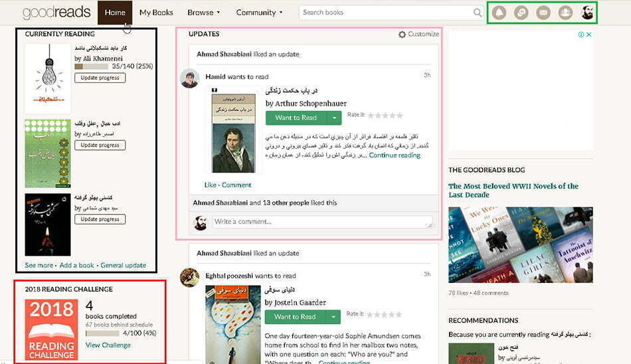
Task: Click the 78 likes count text
Action: [x=458, y=293]
